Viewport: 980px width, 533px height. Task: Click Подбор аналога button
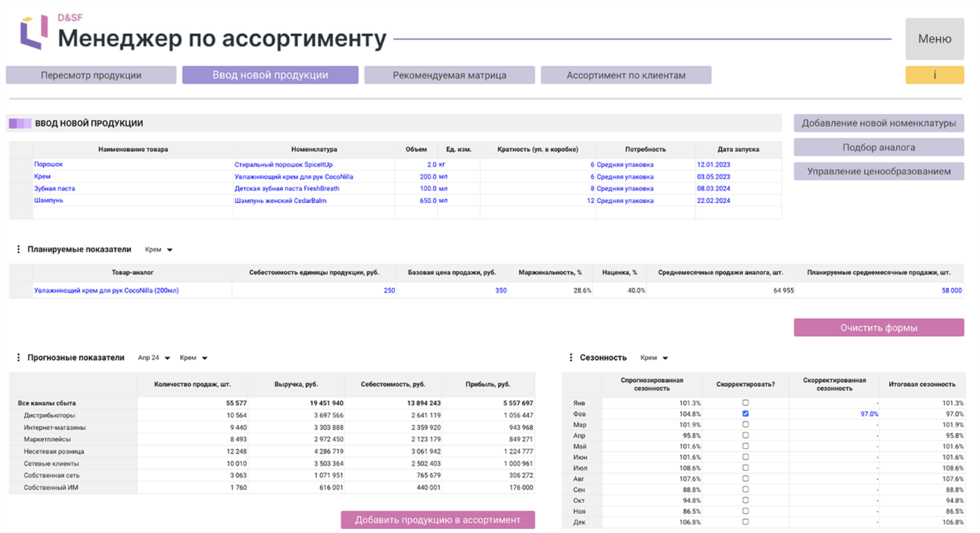(x=879, y=147)
